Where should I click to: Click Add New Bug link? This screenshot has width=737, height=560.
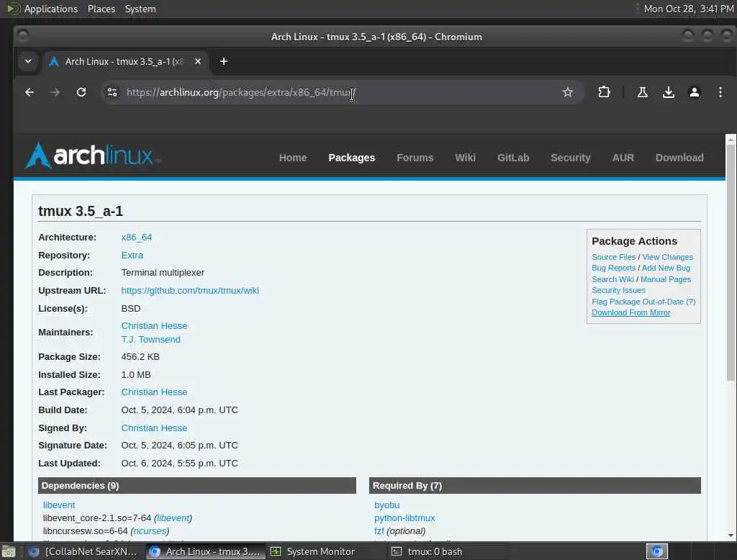(666, 268)
